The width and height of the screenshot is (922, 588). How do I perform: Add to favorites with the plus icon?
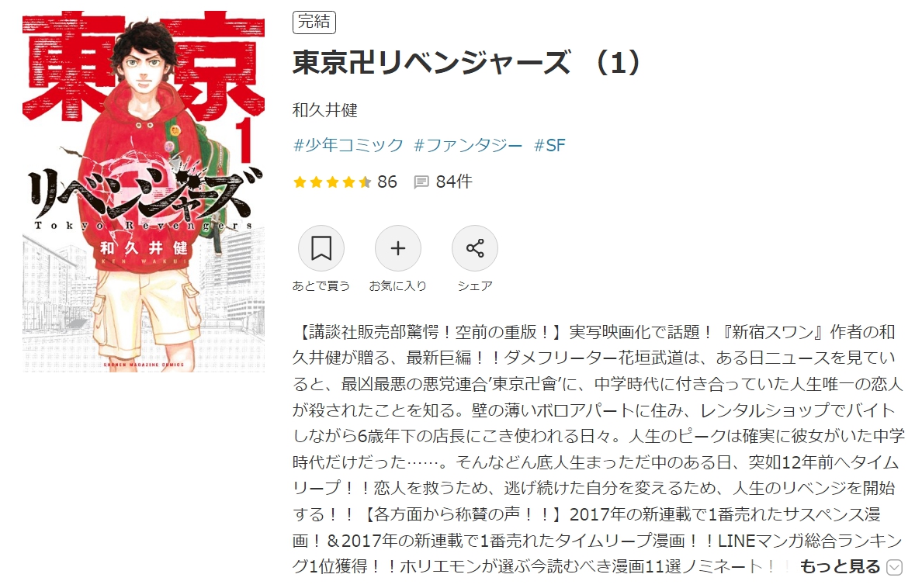click(x=398, y=248)
